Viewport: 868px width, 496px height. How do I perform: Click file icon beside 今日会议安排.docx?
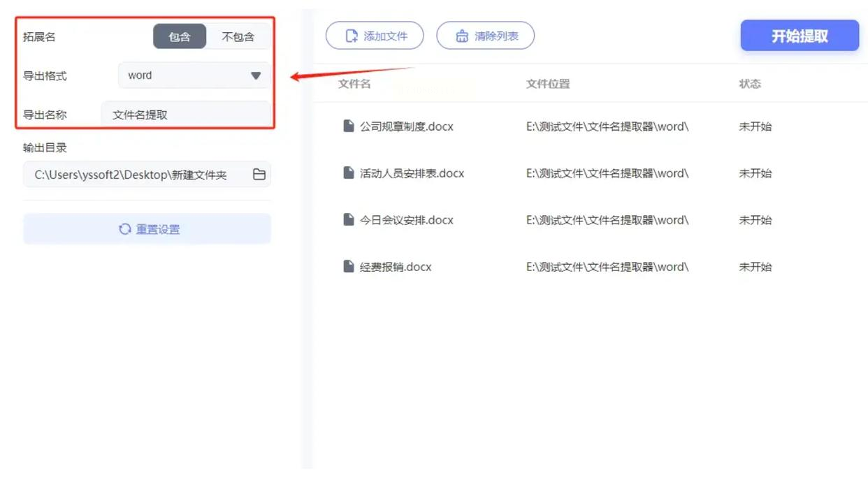tap(349, 219)
